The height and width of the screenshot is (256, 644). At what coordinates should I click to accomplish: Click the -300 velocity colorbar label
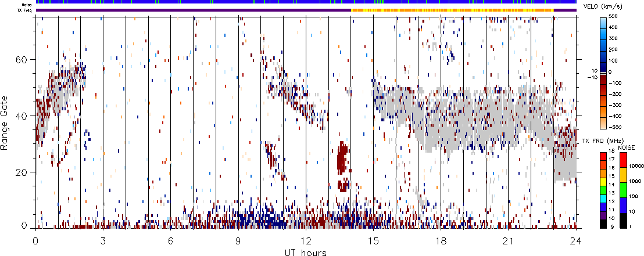616,106
